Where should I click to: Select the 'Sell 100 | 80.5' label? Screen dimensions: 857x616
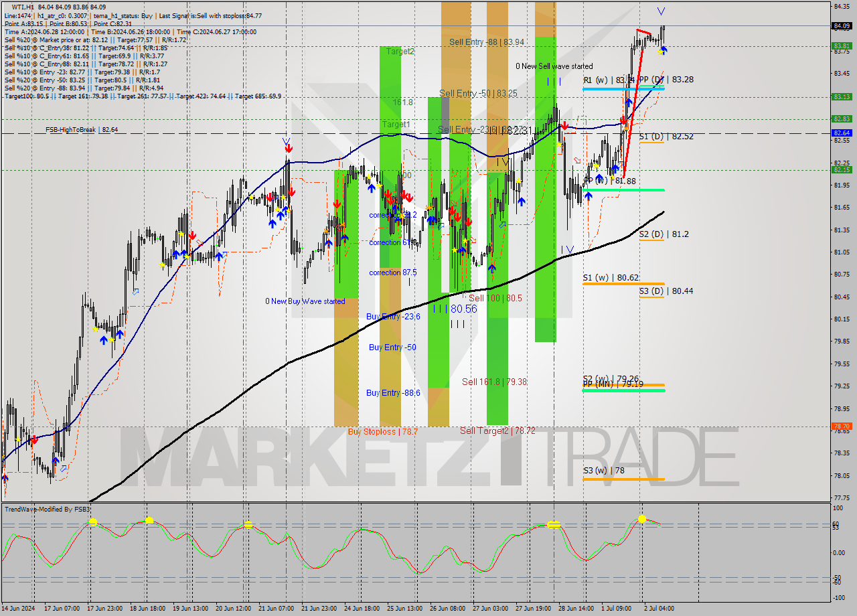coord(495,298)
